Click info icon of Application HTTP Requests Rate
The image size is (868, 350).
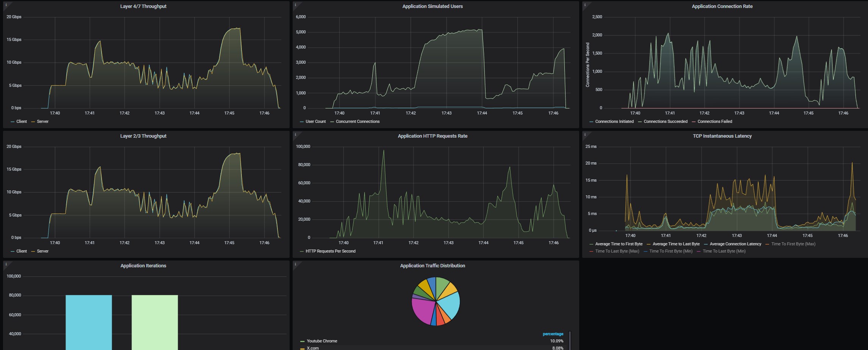[295, 135]
